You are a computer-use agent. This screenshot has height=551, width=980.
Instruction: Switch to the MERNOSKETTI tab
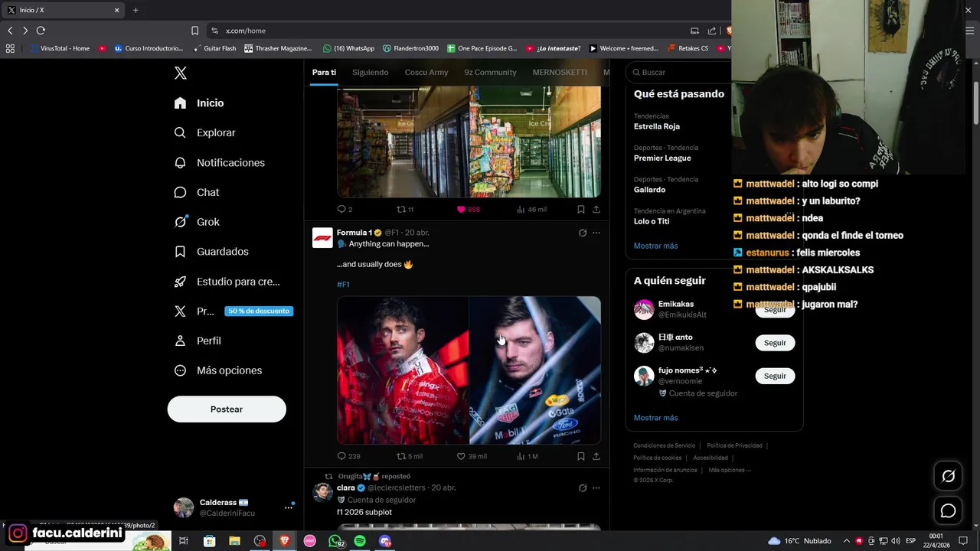pos(560,72)
